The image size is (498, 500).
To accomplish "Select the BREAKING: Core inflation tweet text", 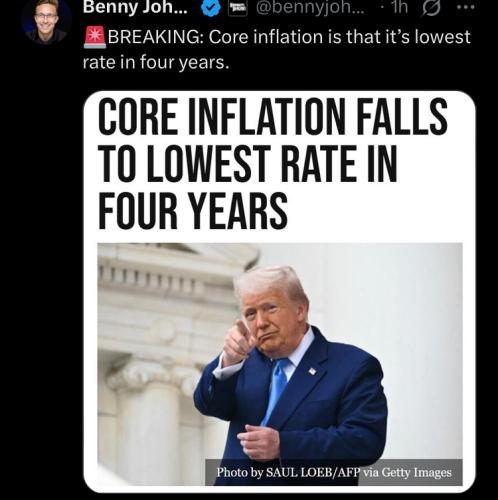I will [x=277, y=49].
